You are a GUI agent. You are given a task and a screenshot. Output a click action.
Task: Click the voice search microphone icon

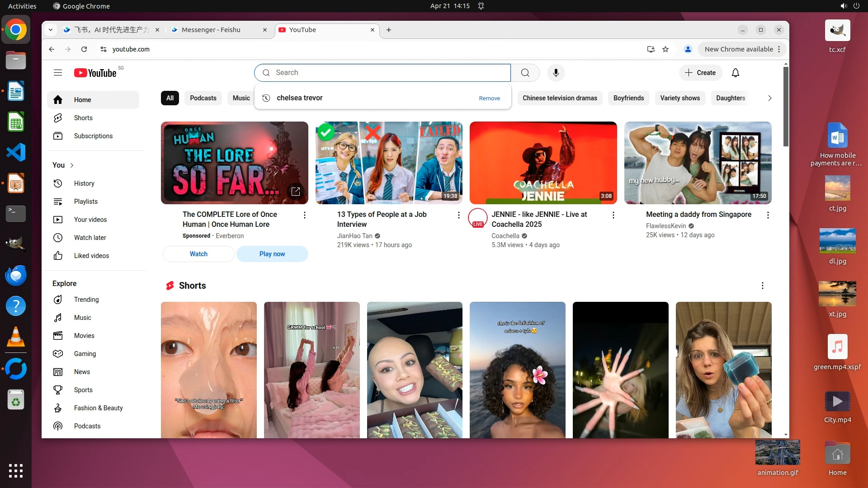click(556, 73)
